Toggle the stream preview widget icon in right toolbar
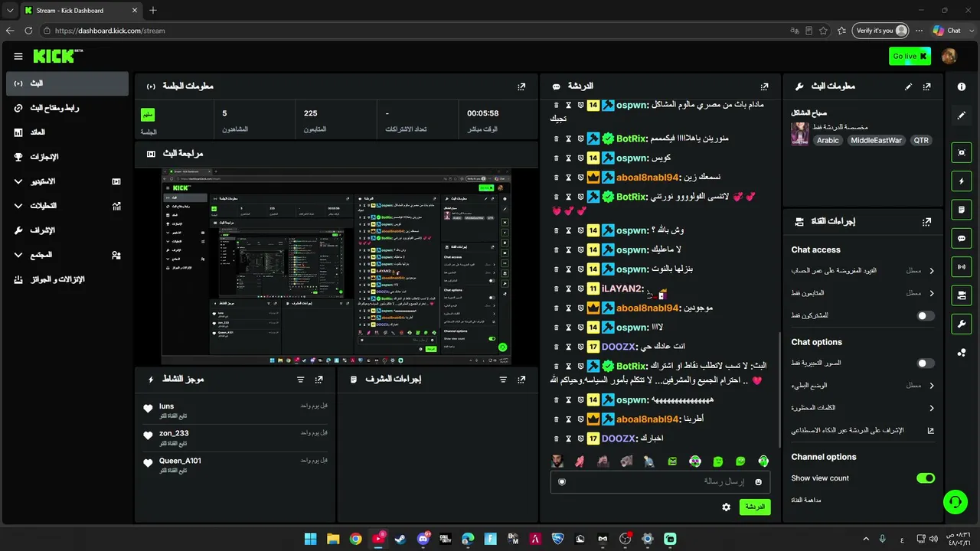The height and width of the screenshot is (551, 980). coord(962,152)
